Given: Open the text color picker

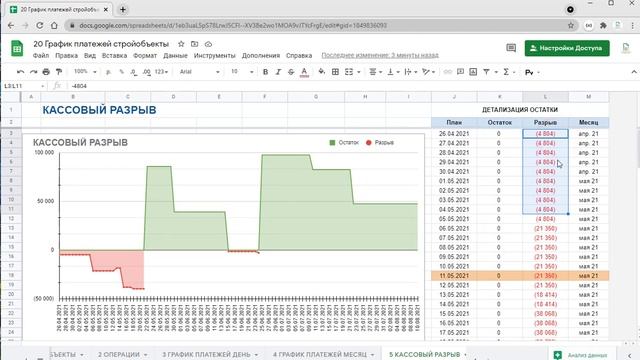Looking at the screenshot, I should 304,72.
